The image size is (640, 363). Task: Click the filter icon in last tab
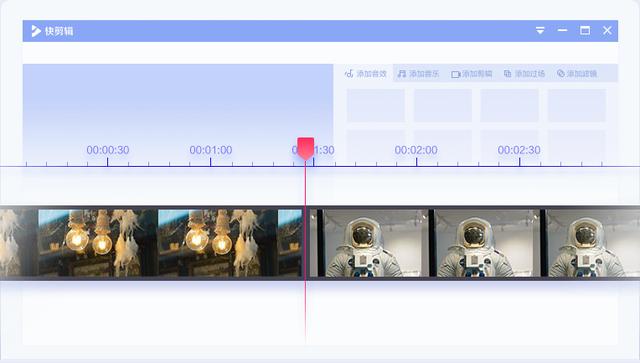pyautogui.click(x=561, y=73)
